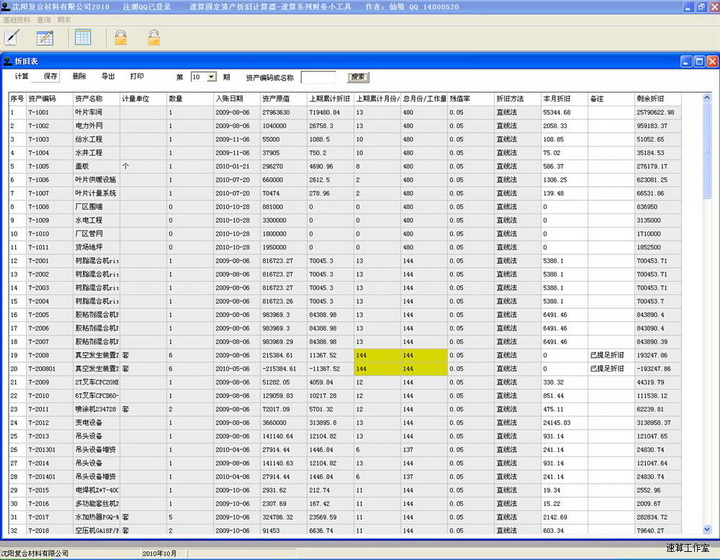The width and height of the screenshot is (720, 560).
Task: Expand the period number dropdown
Action: point(211,77)
